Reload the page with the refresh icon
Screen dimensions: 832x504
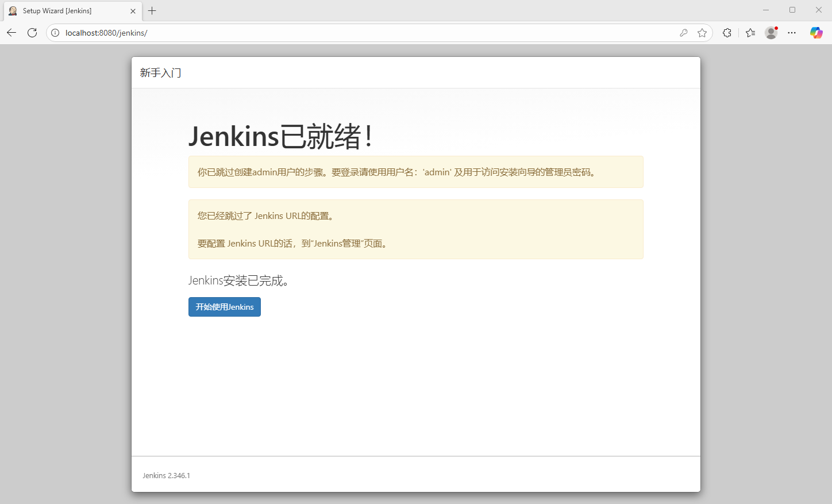tap(32, 33)
